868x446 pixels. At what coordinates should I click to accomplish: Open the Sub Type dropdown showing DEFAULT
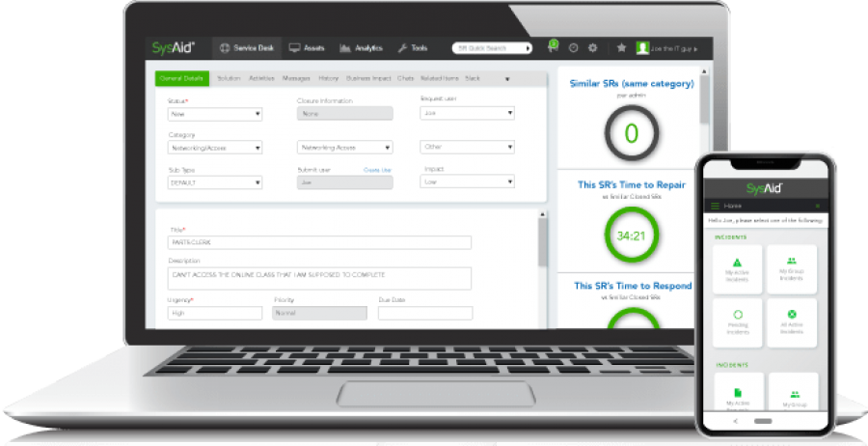215,182
